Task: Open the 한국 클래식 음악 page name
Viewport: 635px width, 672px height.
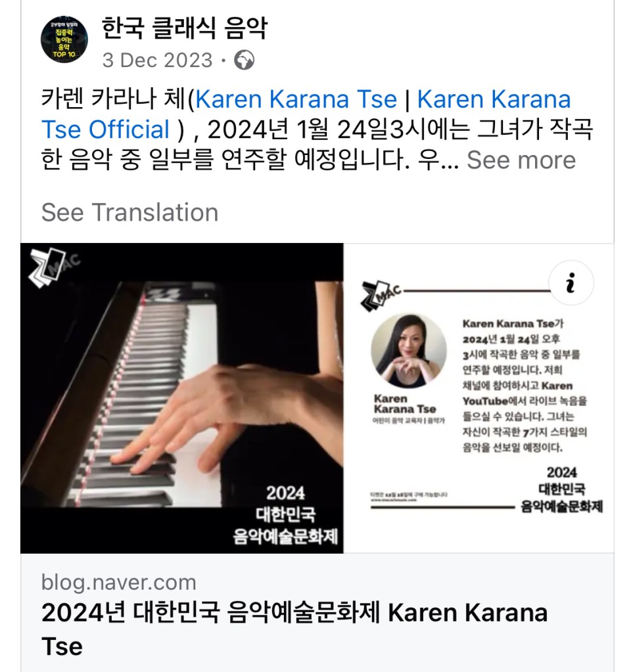Action: tap(184, 28)
